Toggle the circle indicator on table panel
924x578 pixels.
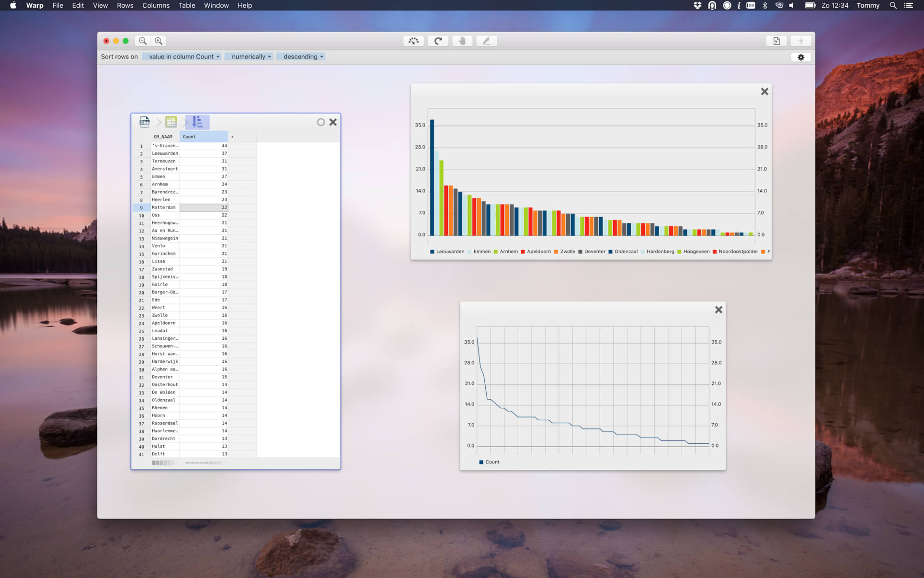click(x=320, y=122)
